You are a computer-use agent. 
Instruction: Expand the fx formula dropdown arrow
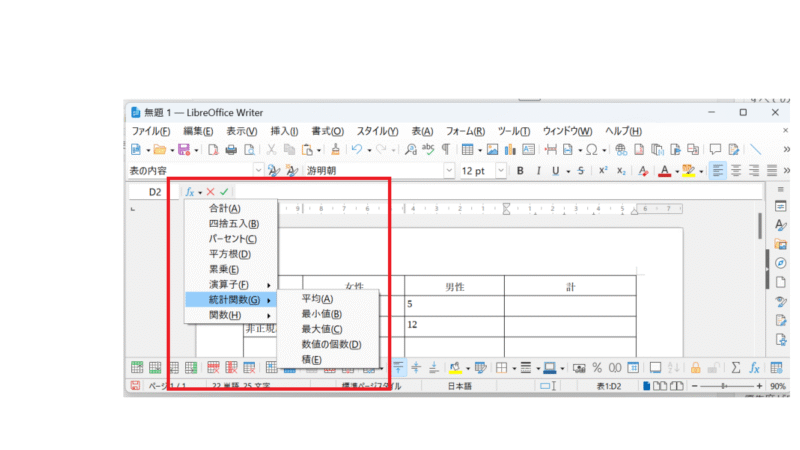coord(200,192)
